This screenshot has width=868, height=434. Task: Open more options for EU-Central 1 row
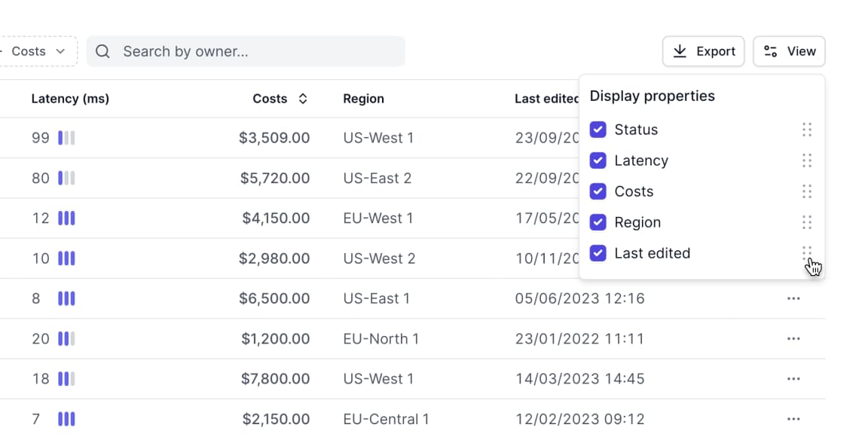(793, 419)
